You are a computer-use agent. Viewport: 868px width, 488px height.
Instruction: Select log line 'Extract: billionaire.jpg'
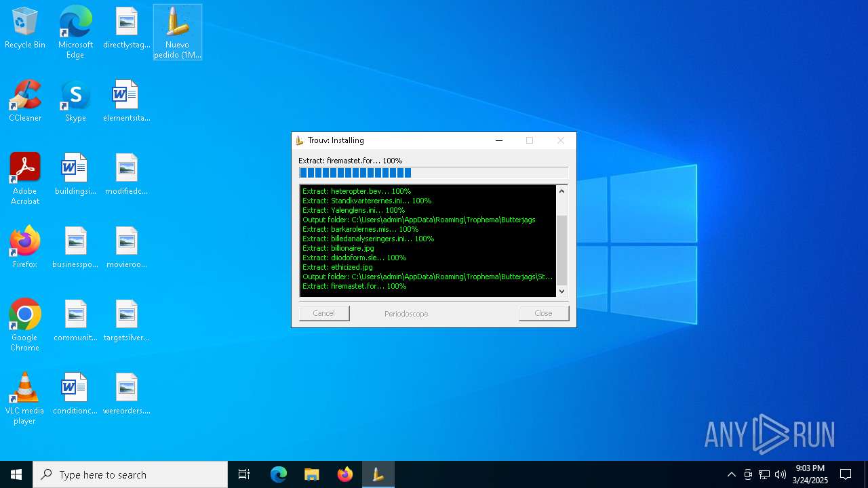338,248
